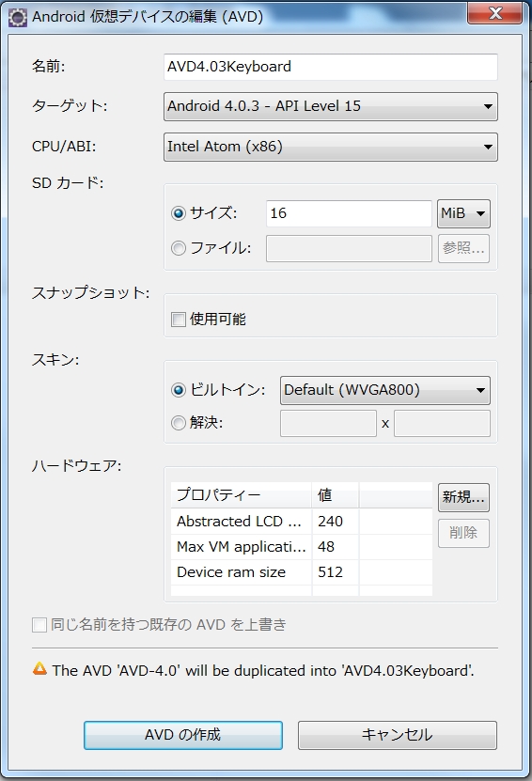Select the Device ram size row

pyautogui.click(x=302, y=572)
